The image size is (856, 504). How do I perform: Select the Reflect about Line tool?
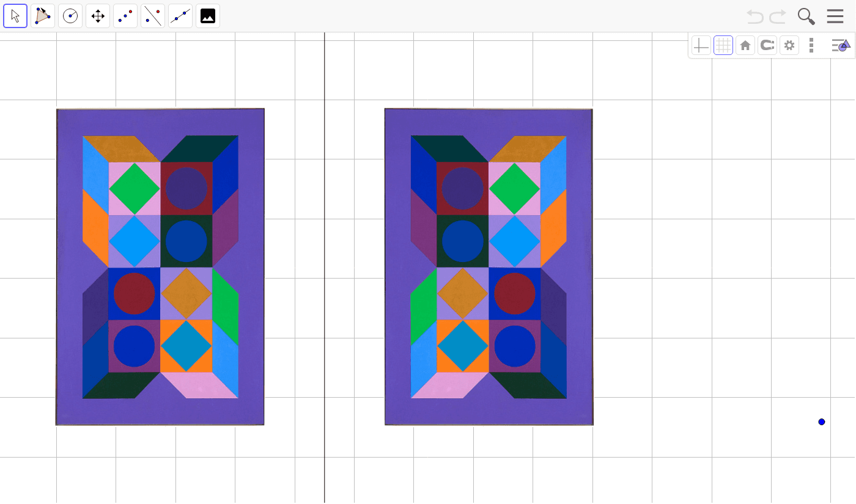[153, 16]
